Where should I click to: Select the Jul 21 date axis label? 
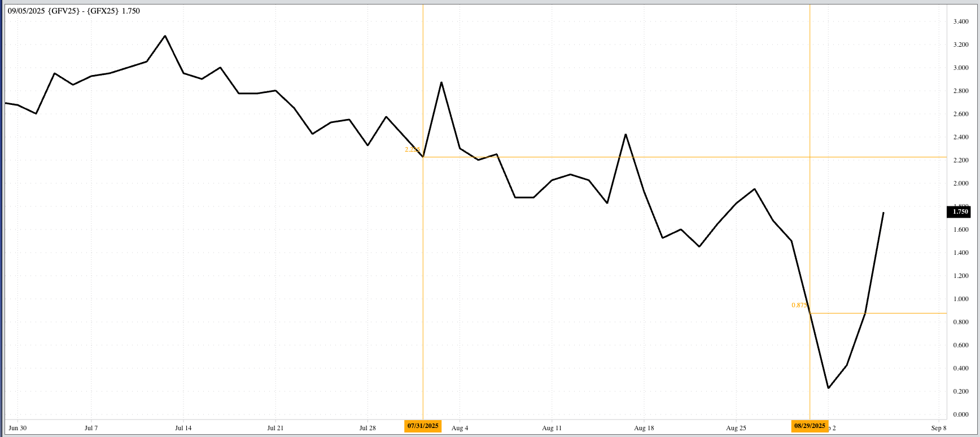pyautogui.click(x=275, y=428)
